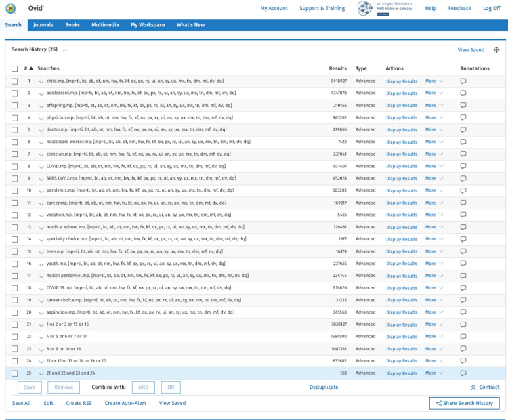Open annotation icon for search 4 physician
This screenshot has width=508, height=420.
click(463, 117)
